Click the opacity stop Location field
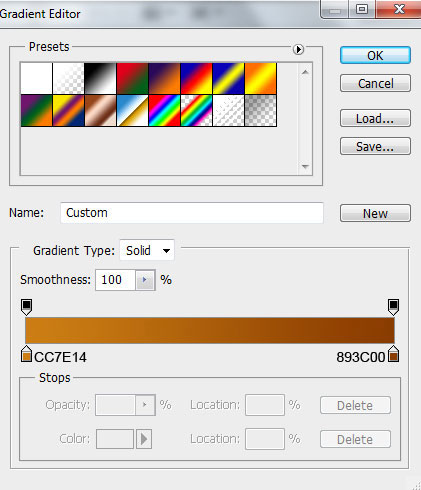Viewport: 421px width, 490px height. (x=265, y=405)
